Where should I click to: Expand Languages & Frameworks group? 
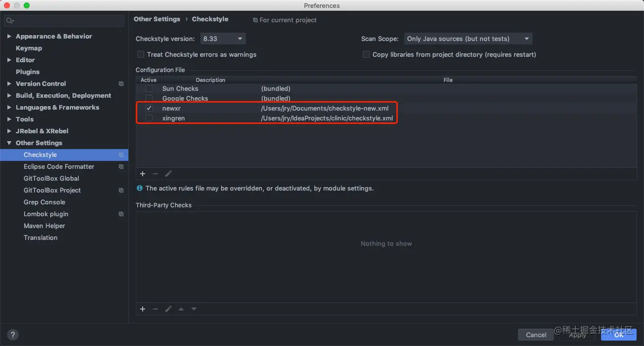click(9, 108)
